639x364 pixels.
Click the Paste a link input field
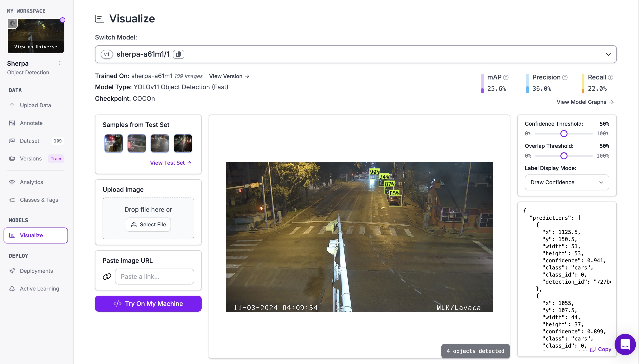coord(154,277)
